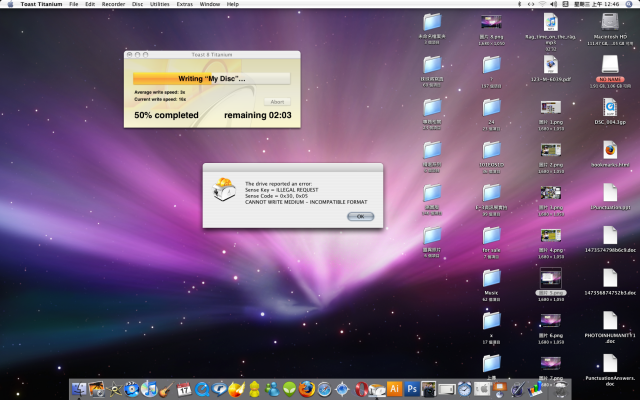The width and height of the screenshot is (640, 400).
Task: Open MSN Messenger icon in Dock
Action: click(272, 389)
